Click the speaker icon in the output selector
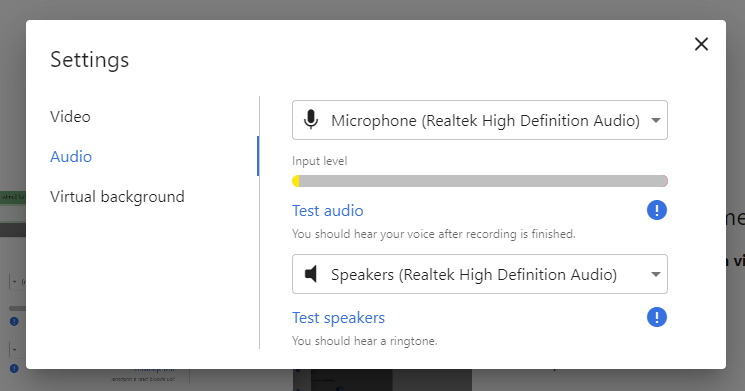This screenshot has height=391, width=745. (x=311, y=274)
